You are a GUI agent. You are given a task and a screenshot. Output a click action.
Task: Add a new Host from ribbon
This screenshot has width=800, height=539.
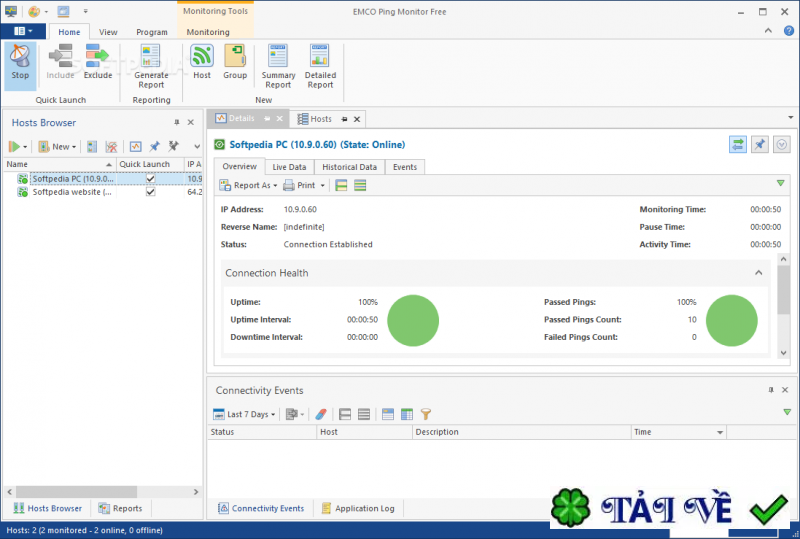pyautogui.click(x=202, y=62)
